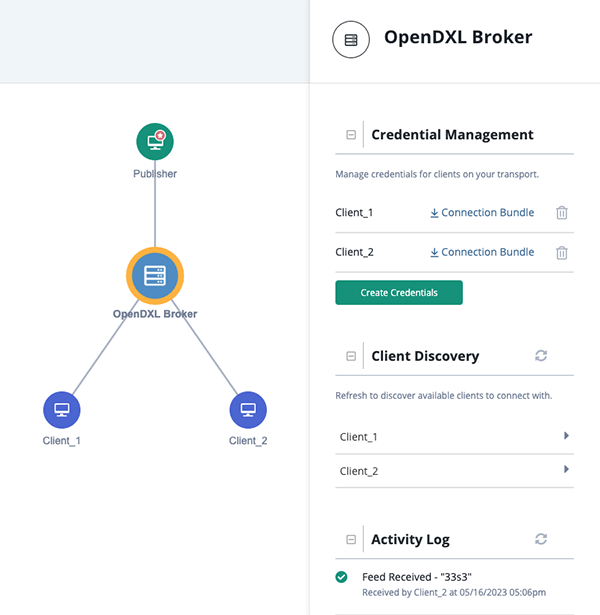Click the Client Discovery heading

pyautogui.click(x=425, y=356)
